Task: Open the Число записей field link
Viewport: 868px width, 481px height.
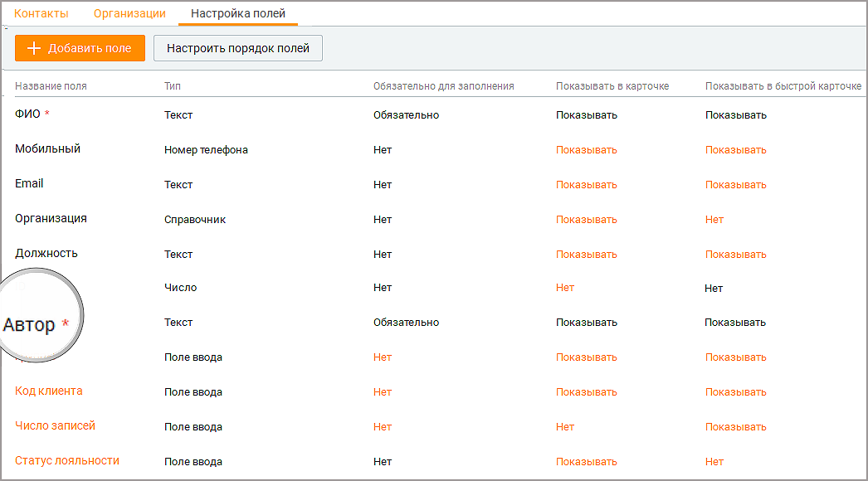Action: tap(55, 425)
